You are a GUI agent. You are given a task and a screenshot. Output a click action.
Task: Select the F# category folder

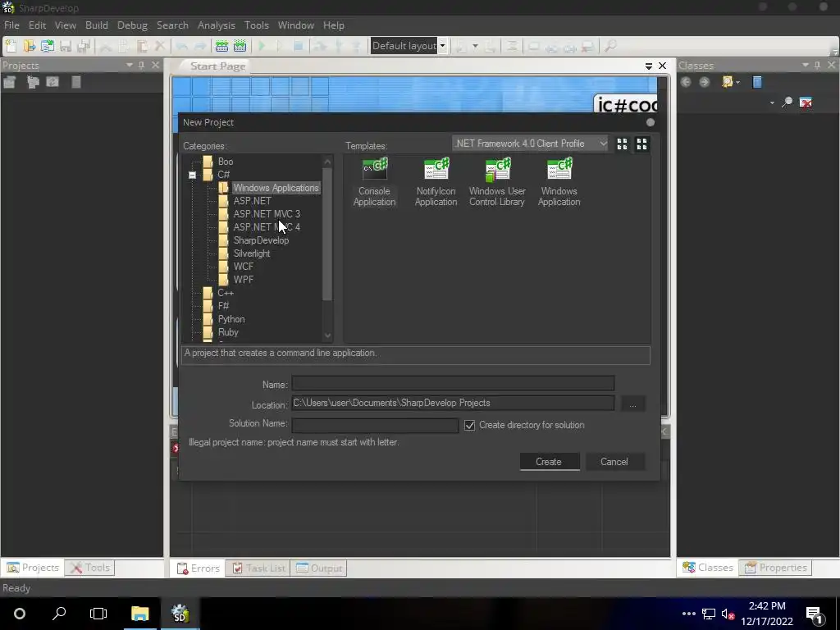223,306
